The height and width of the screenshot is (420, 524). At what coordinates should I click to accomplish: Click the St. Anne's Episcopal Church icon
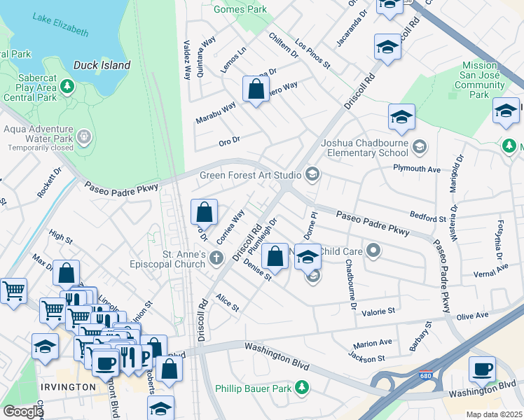point(217,259)
